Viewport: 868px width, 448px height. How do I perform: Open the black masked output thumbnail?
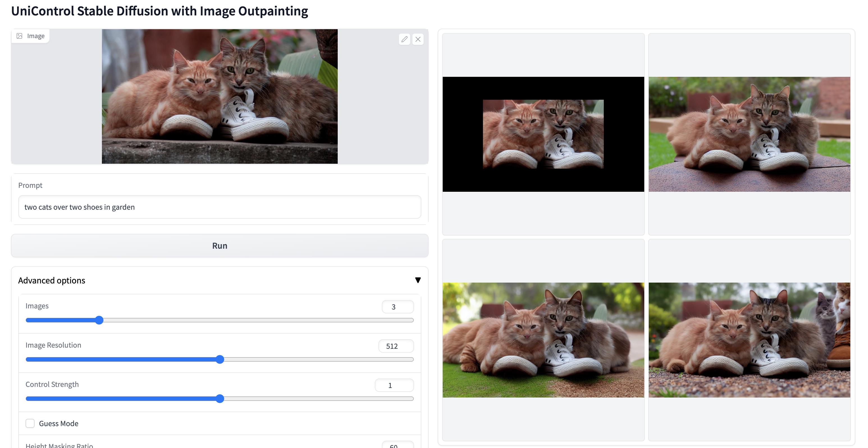[x=543, y=134]
